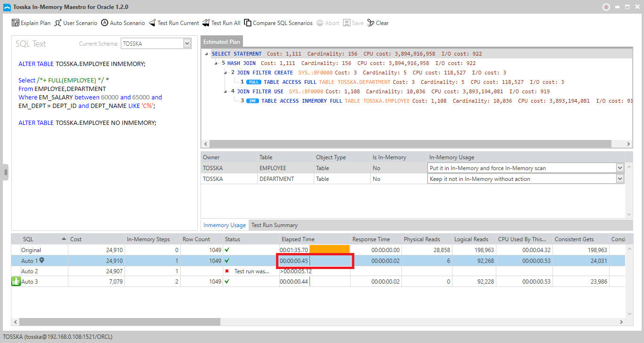This screenshot has height=343, width=644.
Task: Click the Response Time column header
Action: coord(376,239)
